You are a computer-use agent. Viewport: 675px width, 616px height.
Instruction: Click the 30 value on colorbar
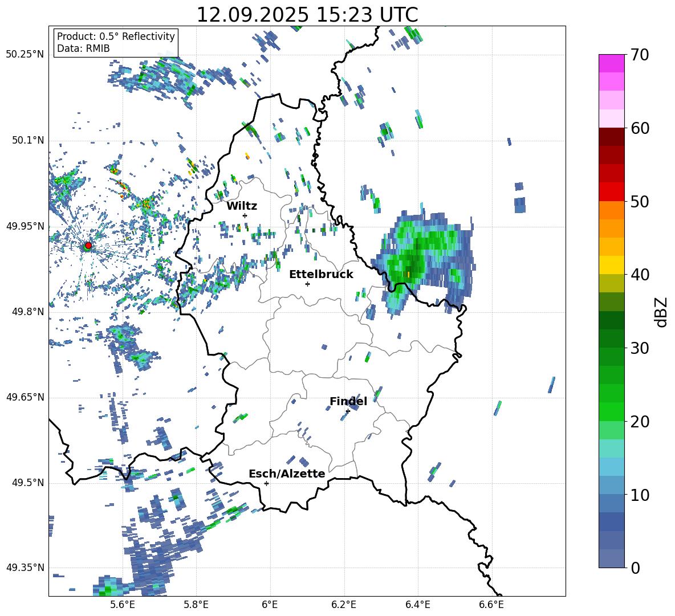tap(639, 348)
